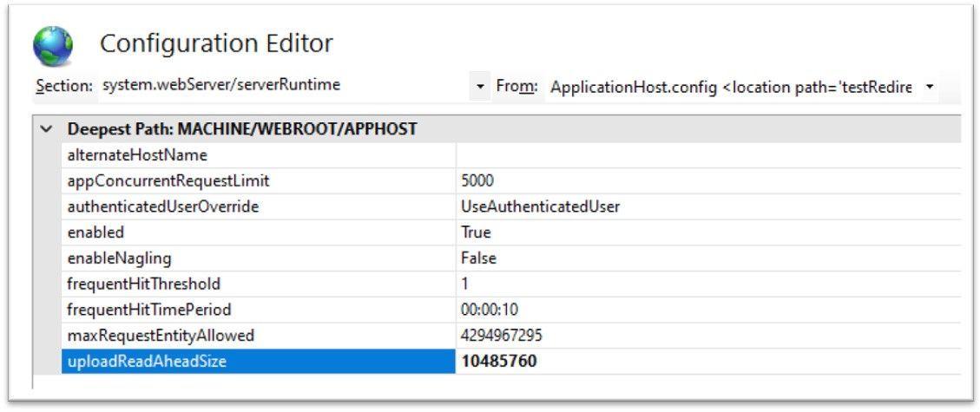Viewport: 980px width, 412px height.
Task: Toggle the enabled value True
Action: click(x=476, y=232)
